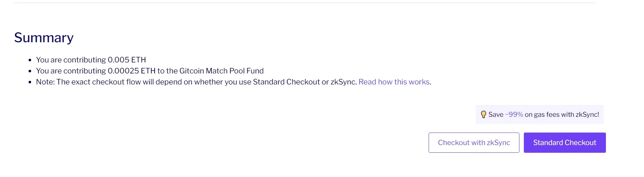Click 'You are contributing' on second summary line
The width and height of the screenshot is (644, 177).
[x=71, y=71]
